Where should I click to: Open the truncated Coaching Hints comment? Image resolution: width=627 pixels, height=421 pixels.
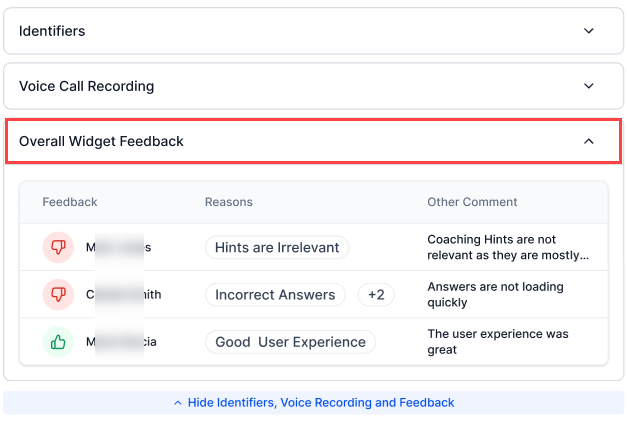pos(508,247)
